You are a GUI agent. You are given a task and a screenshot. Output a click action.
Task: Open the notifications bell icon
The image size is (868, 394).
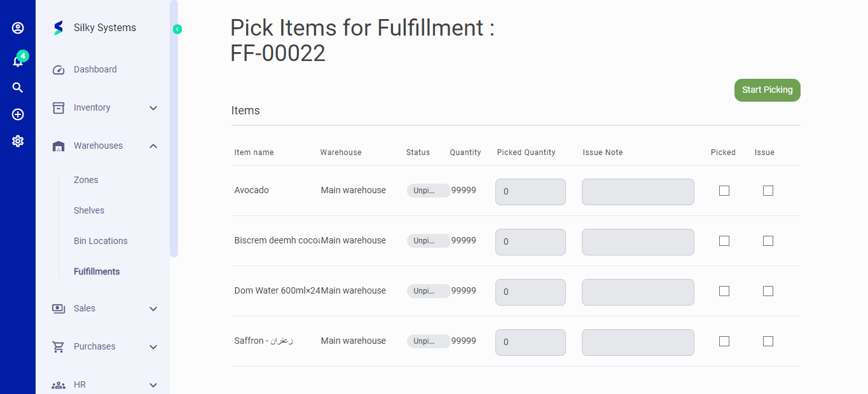coord(18,61)
